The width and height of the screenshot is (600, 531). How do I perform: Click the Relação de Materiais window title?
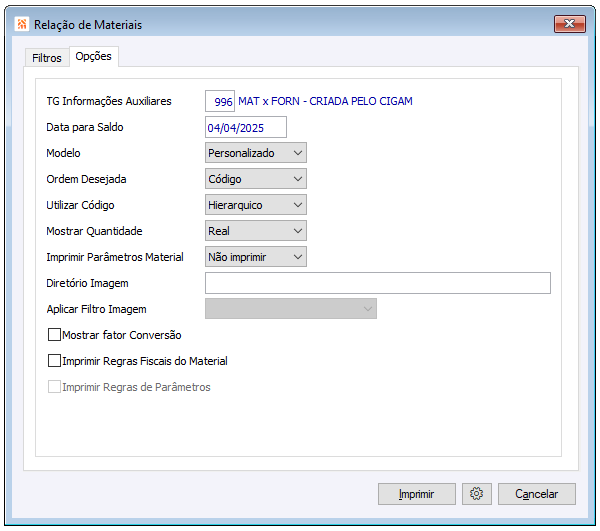click(x=88, y=25)
